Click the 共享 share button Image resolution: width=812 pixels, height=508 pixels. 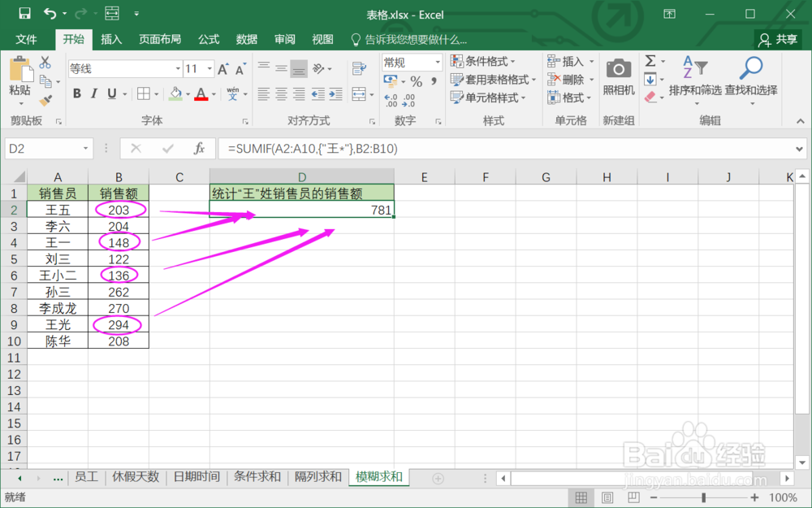point(778,39)
